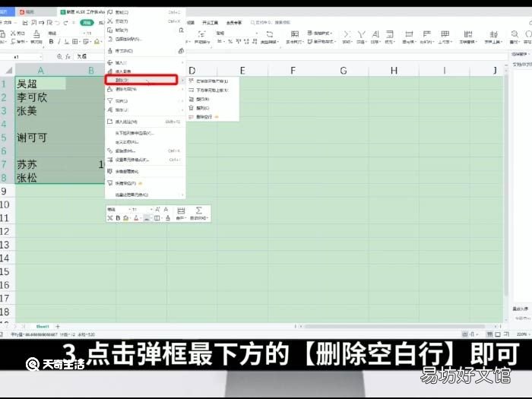Expand the batch process cells submenu

145,195
